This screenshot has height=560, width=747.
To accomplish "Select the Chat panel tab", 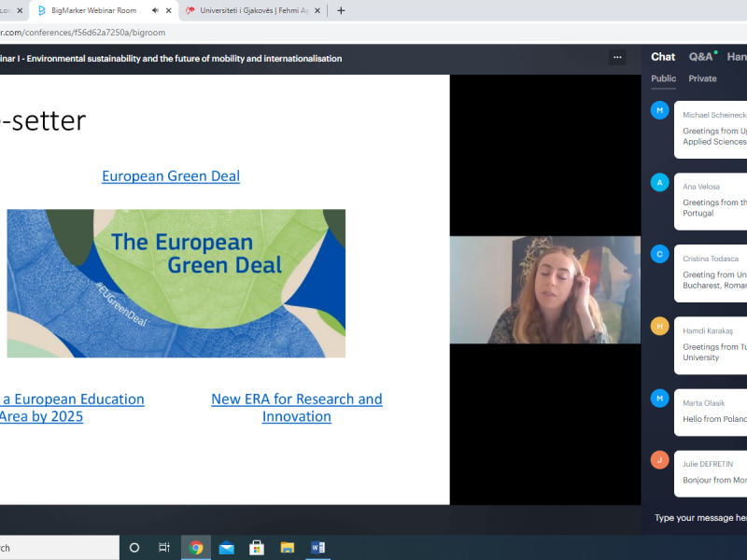I will point(663,57).
